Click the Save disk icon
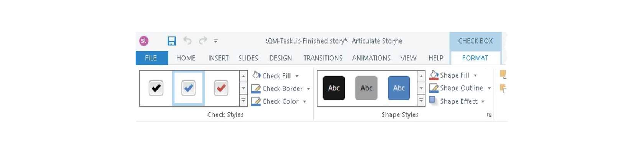The image size is (644, 155). pyautogui.click(x=171, y=41)
